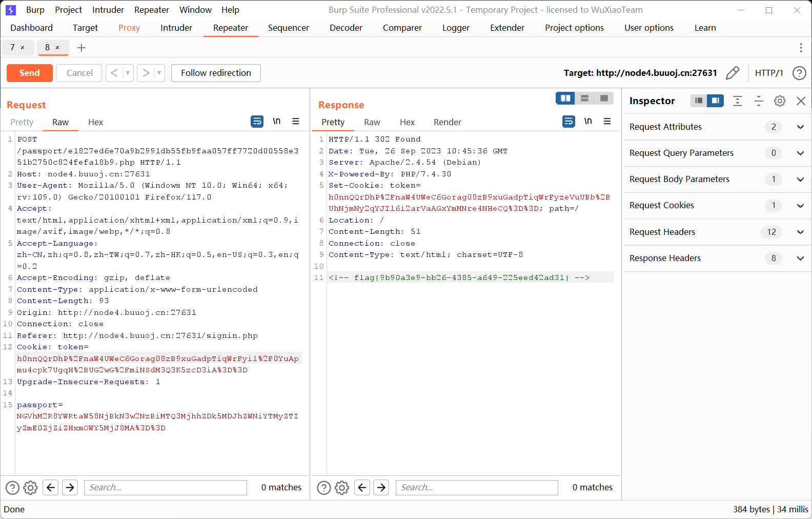This screenshot has width=812, height=519.
Task: Switch response view to Render tab
Action: point(448,122)
